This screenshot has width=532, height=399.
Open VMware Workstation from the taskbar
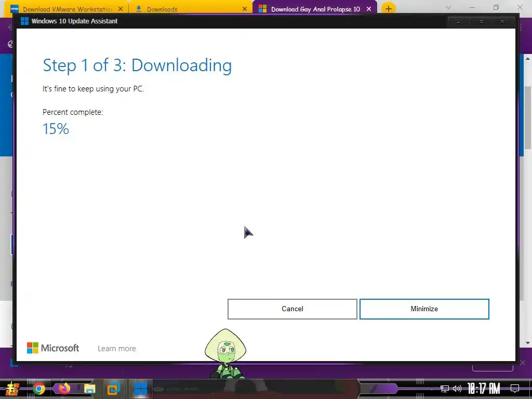pos(114,389)
